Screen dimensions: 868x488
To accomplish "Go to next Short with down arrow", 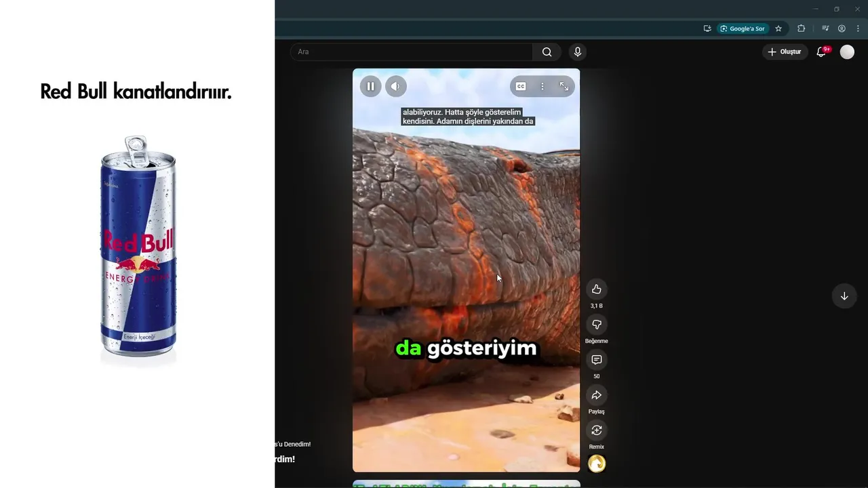I will (x=844, y=296).
